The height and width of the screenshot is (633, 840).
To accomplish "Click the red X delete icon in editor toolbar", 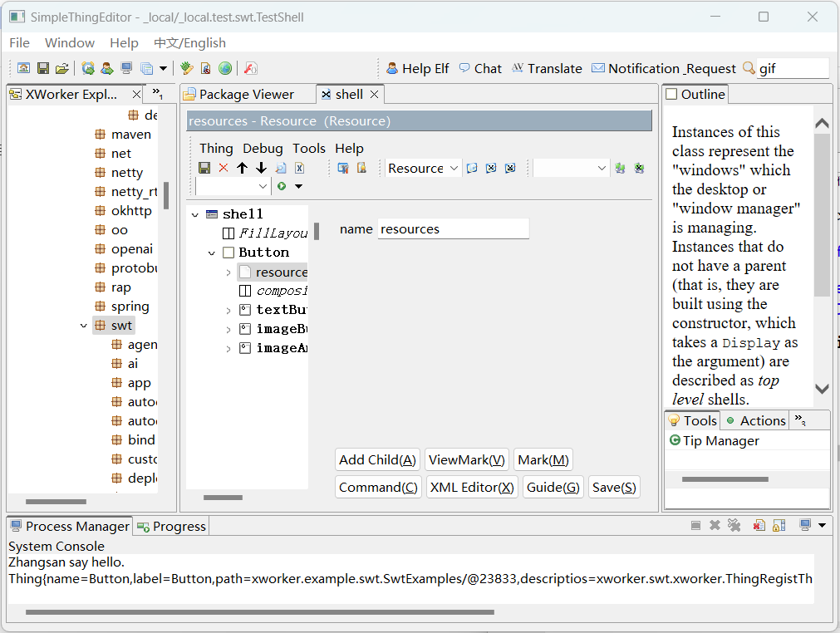I will pyautogui.click(x=224, y=168).
